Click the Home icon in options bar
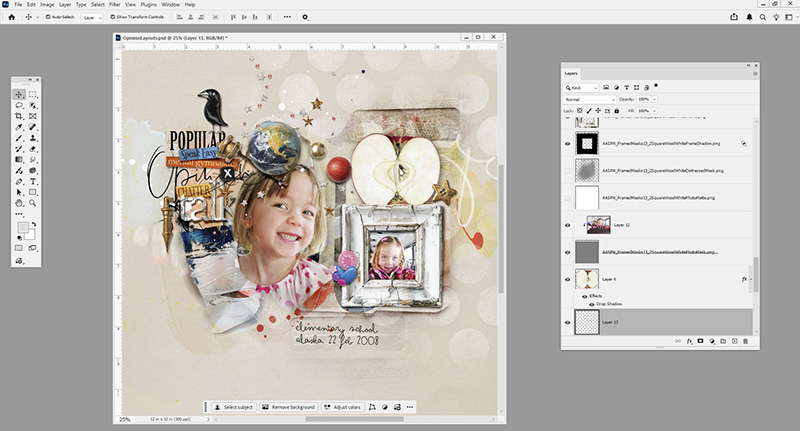The height and width of the screenshot is (431, 800). tap(12, 17)
